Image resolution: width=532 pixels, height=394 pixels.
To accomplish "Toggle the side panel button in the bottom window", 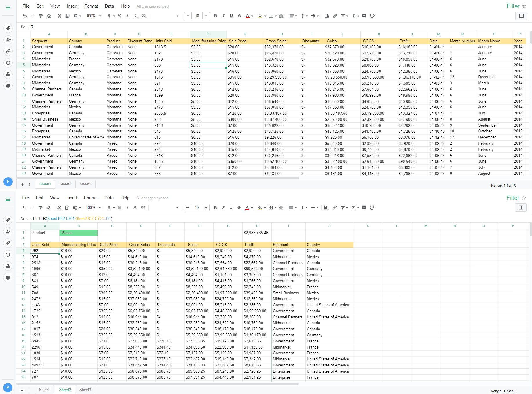I will [x=521, y=208].
